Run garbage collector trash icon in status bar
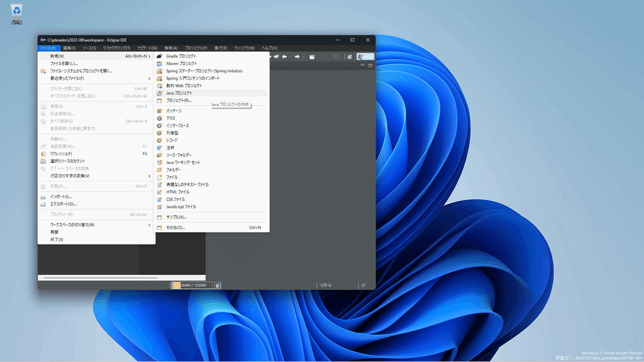The height and width of the screenshot is (362, 644). [217, 285]
